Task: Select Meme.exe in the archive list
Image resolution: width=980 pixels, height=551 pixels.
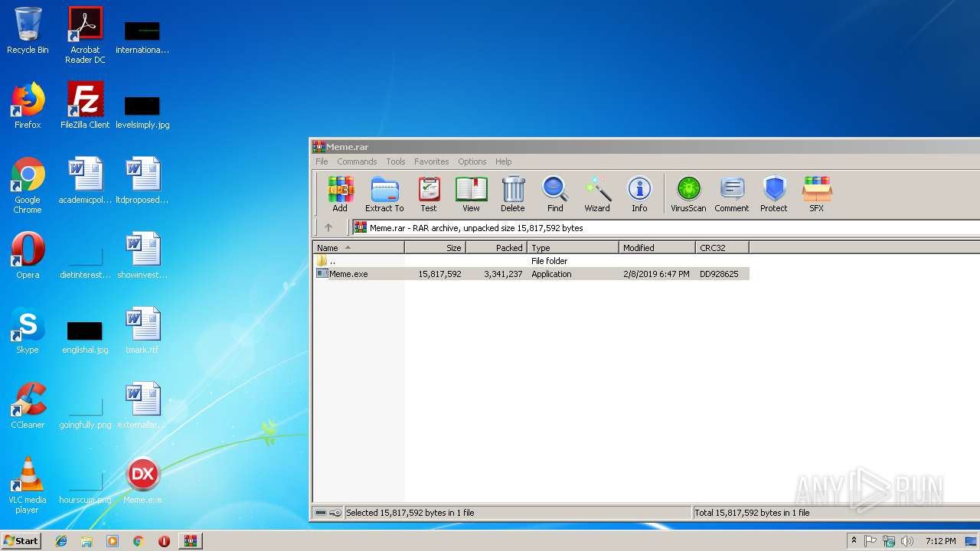Action: pos(531,274)
